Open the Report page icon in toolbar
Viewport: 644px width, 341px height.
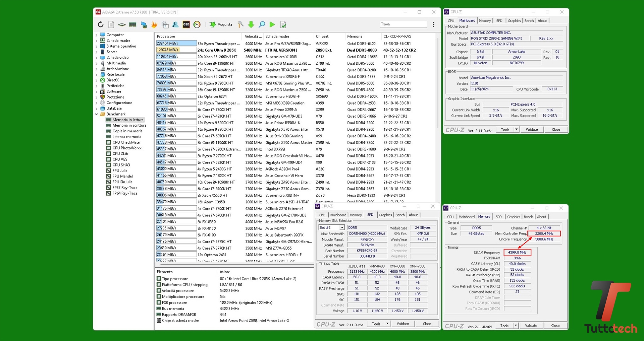pos(111,24)
